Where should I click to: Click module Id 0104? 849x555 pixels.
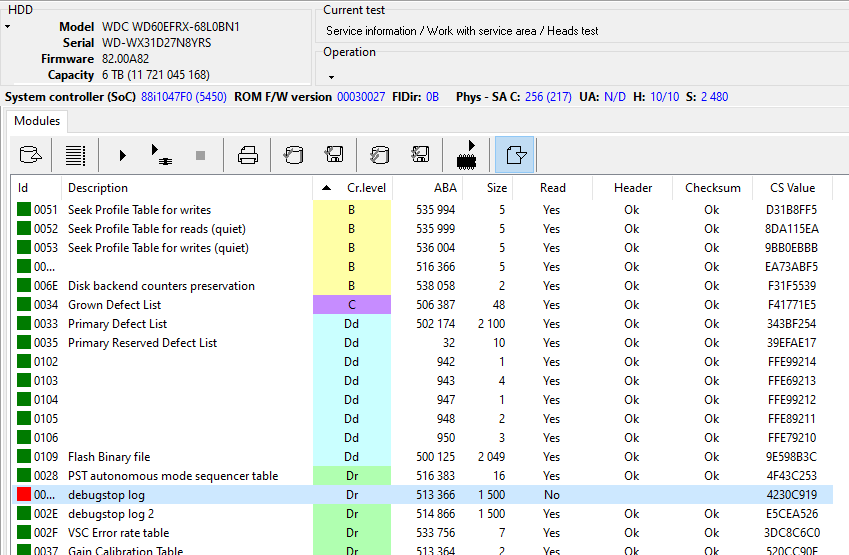(45, 400)
